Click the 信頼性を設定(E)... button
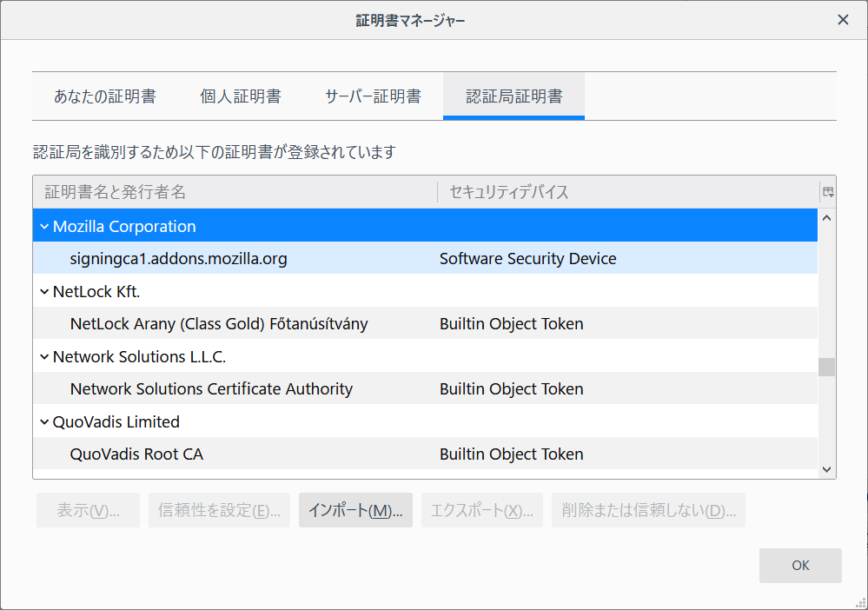Screen dimensions: 868x610 219,510
